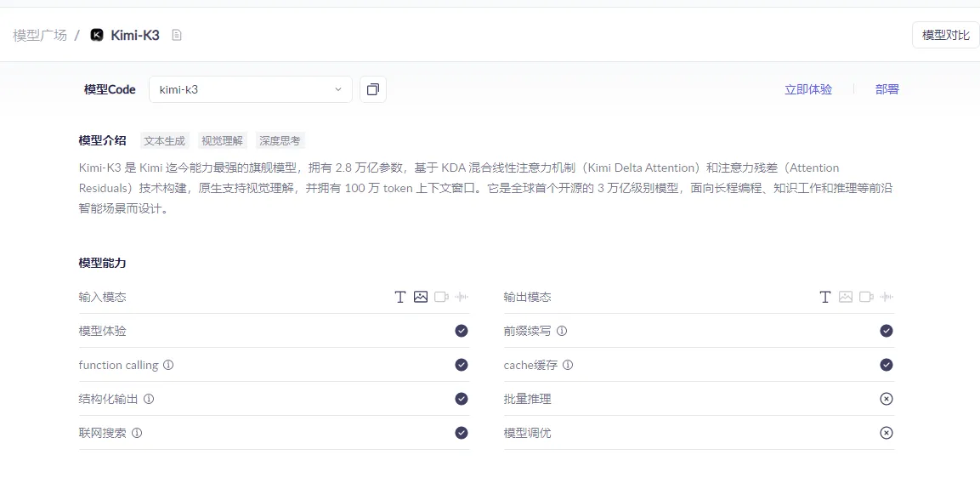The height and width of the screenshot is (483, 980).
Task: Click the 模型介绍 heading
Action: [103, 140]
